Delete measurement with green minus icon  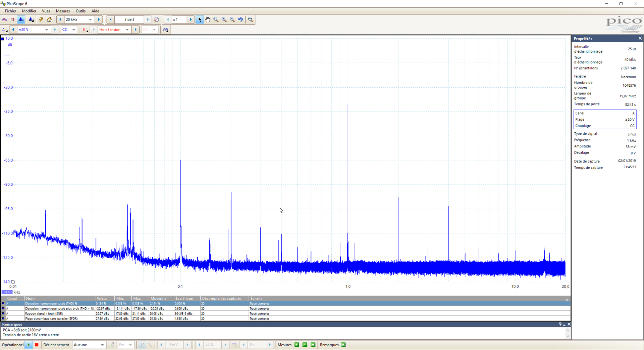pyautogui.click(x=305, y=345)
